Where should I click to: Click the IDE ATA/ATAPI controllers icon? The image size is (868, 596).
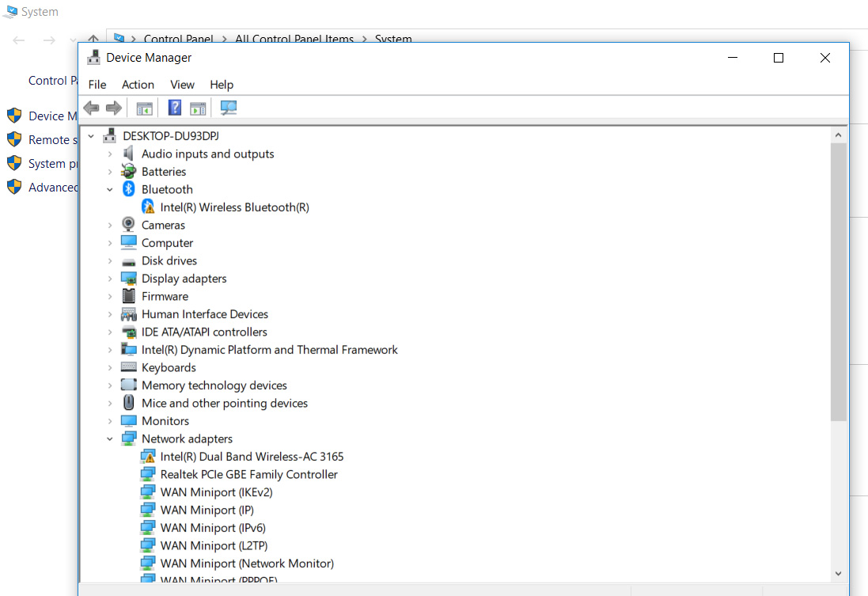pyautogui.click(x=128, y=332)
